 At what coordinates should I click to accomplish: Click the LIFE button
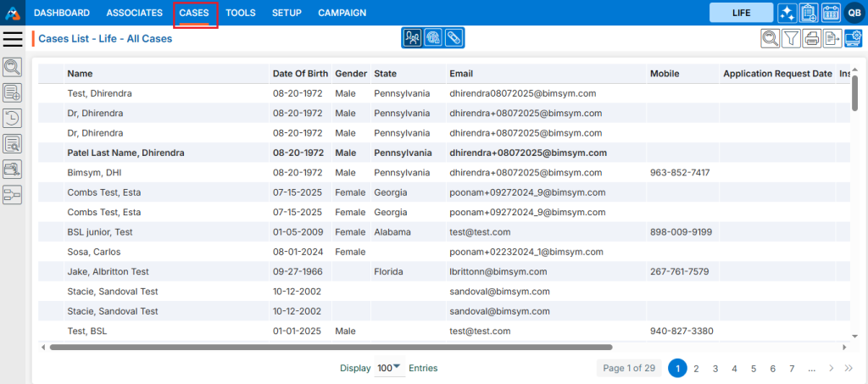(741, 13)
